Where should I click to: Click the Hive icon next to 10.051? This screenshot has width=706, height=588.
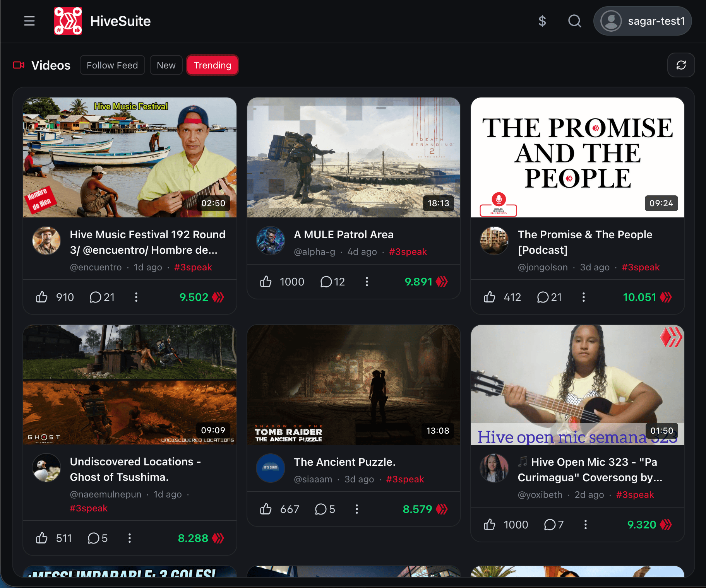click(666, 297)
